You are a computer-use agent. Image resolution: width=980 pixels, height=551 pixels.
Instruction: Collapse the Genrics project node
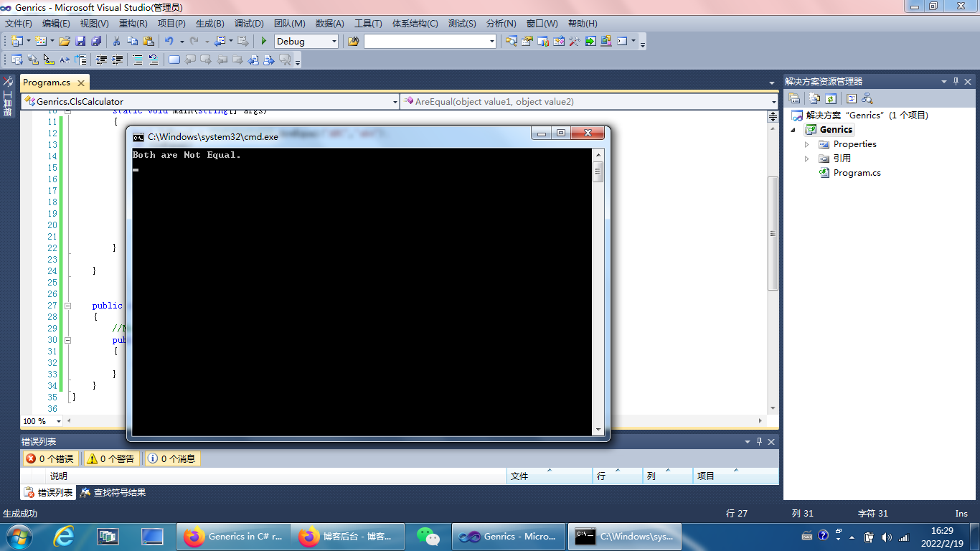794,130
